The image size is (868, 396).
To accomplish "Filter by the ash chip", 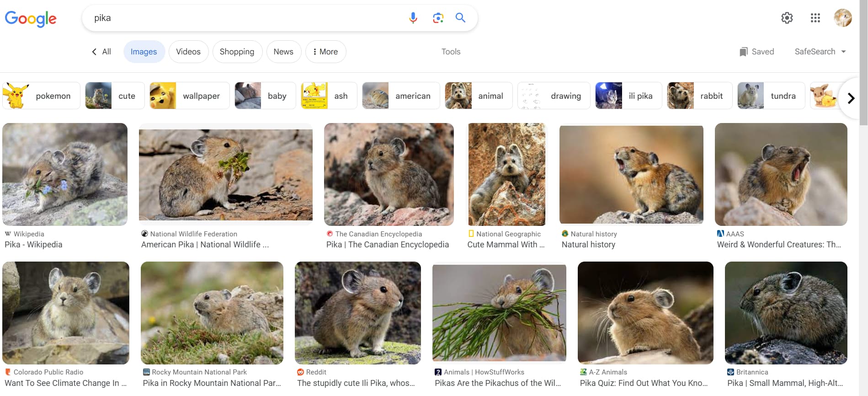I will tap(329, 96).
